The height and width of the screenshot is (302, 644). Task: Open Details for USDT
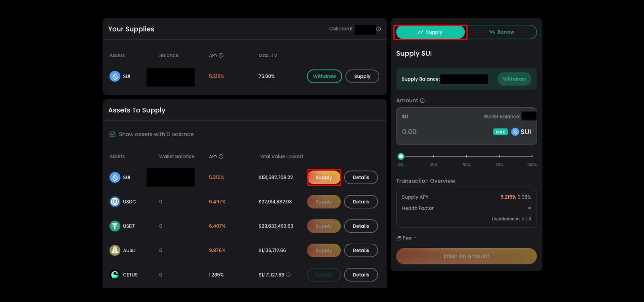coord(361,226)
